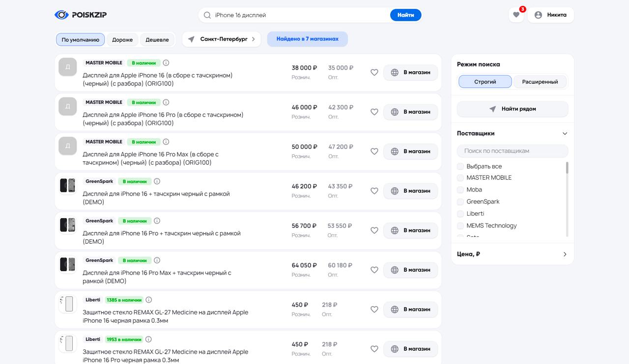Click the Найти search button
Screen dimensions: 629x364
[405, 15]
